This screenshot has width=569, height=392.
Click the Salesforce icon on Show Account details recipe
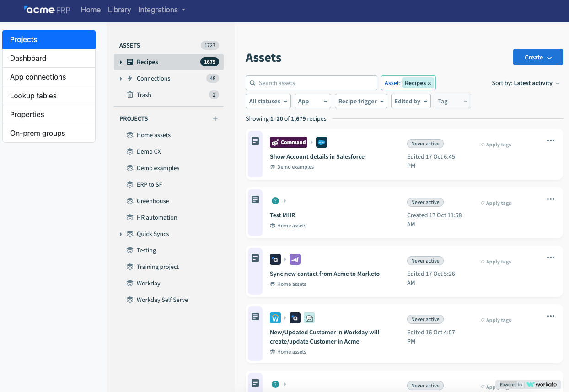point(322,142)
